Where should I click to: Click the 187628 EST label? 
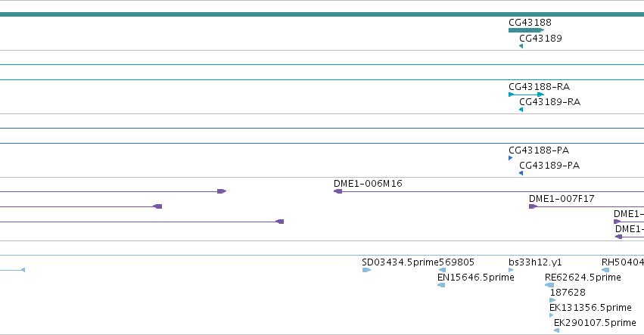click(568, 293)
